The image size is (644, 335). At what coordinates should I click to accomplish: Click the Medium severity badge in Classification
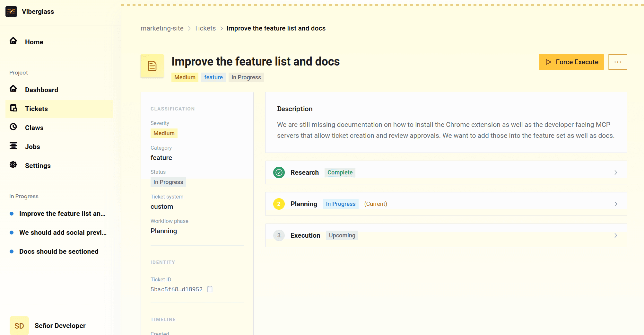point(164,133)
